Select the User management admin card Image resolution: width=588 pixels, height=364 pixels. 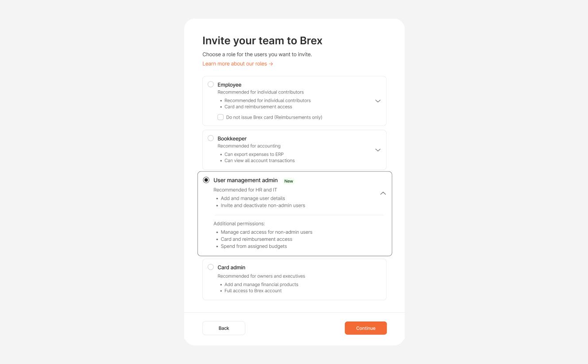pos(294,213)
